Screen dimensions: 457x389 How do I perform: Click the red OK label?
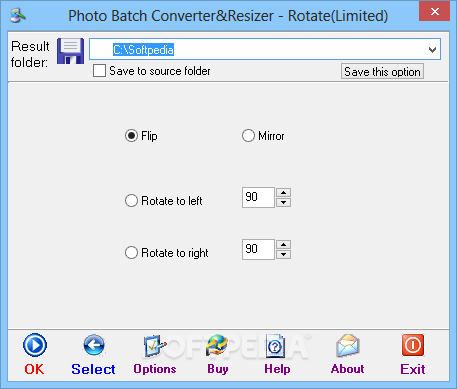tap(34, 369)
